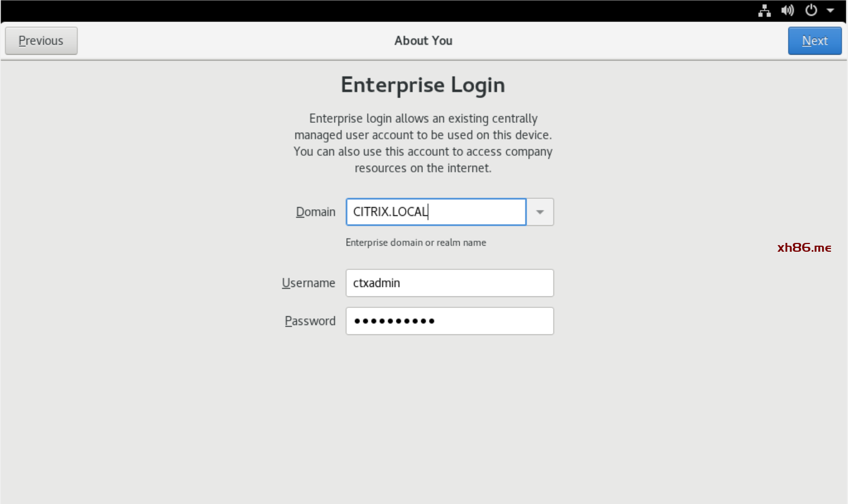Image resolution: width=848 pixels, height=504 pixels.
Task: Click inside the Domain field containing CITRIX.LOCAL
Action: point(436,212)
